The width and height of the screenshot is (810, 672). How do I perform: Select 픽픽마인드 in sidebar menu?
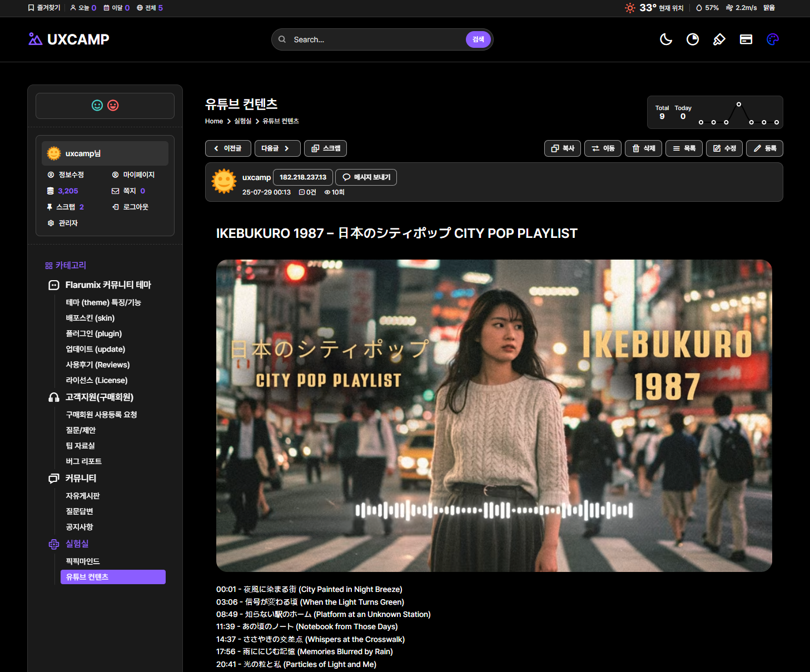[83, 561]
